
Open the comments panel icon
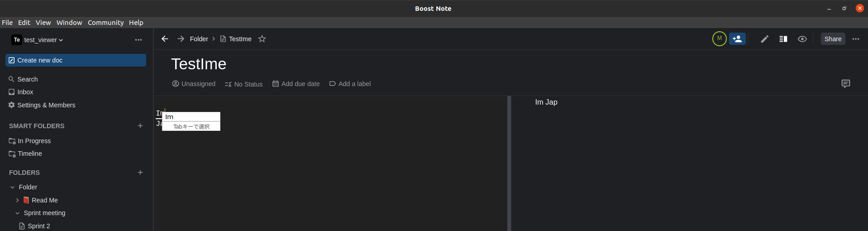point(846,84)
